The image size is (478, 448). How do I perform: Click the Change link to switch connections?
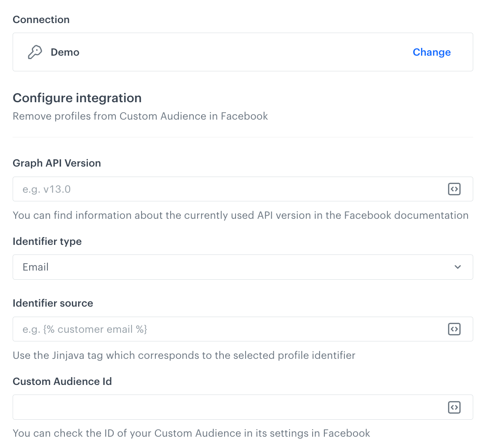[x=431, y=52]
